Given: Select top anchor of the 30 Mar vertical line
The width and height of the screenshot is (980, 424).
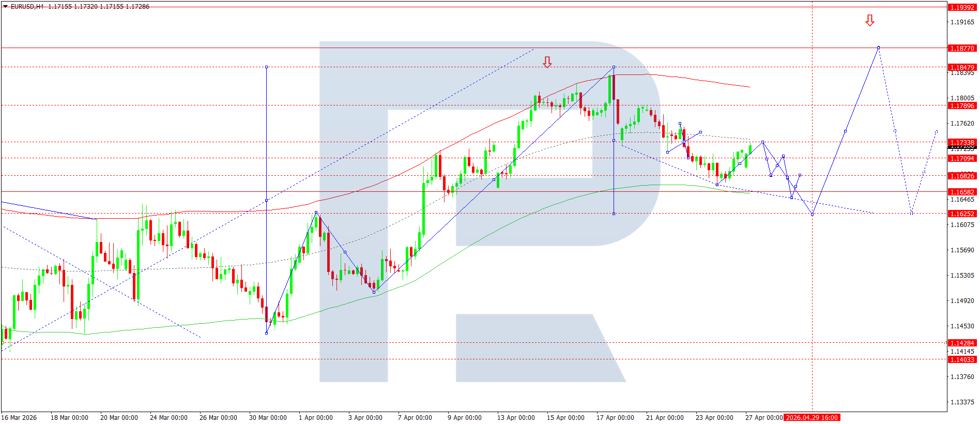Looking at the screenshot, I should tap(266, 67).
